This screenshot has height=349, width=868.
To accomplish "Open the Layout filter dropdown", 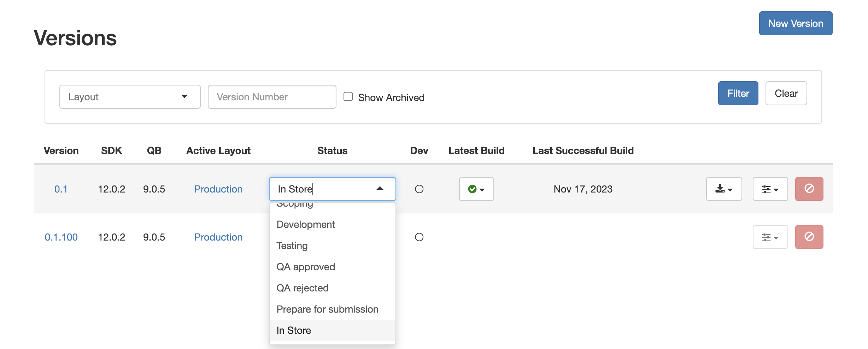I will (x=130, y=97).
